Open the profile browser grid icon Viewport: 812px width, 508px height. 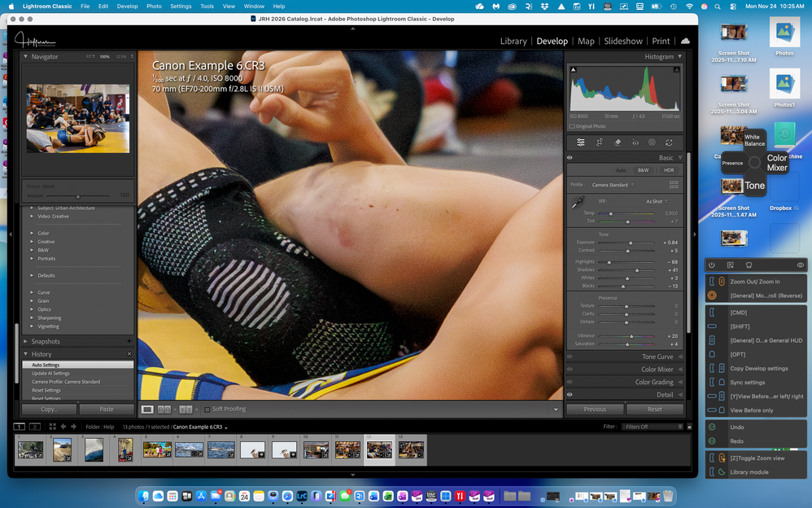(x=673, y=185)
